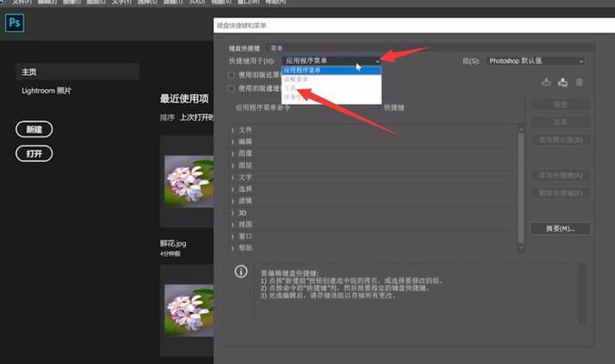
Task: Click the 还原 button
Action: (x=560, y=122)
